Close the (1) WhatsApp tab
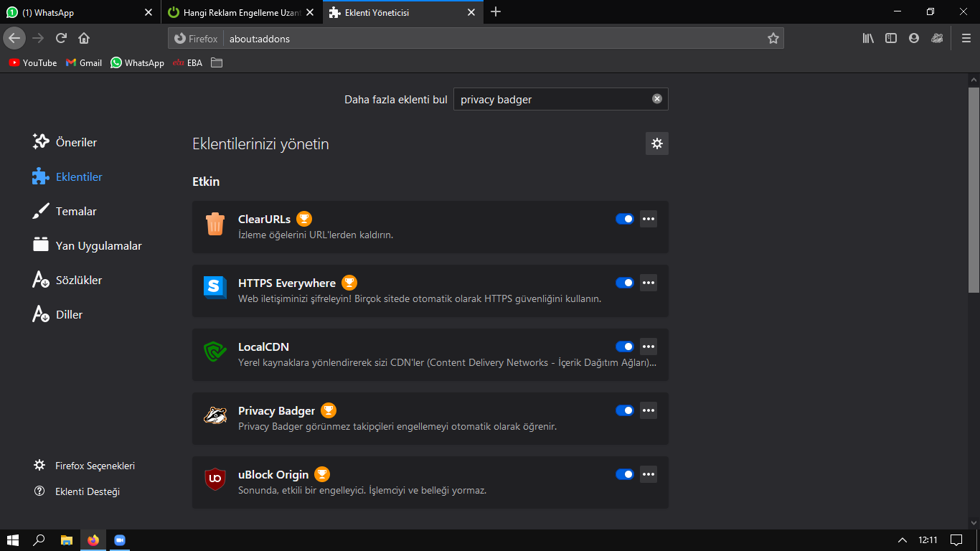The height and width of the screenshot is (551, 980). click(148, 12)
